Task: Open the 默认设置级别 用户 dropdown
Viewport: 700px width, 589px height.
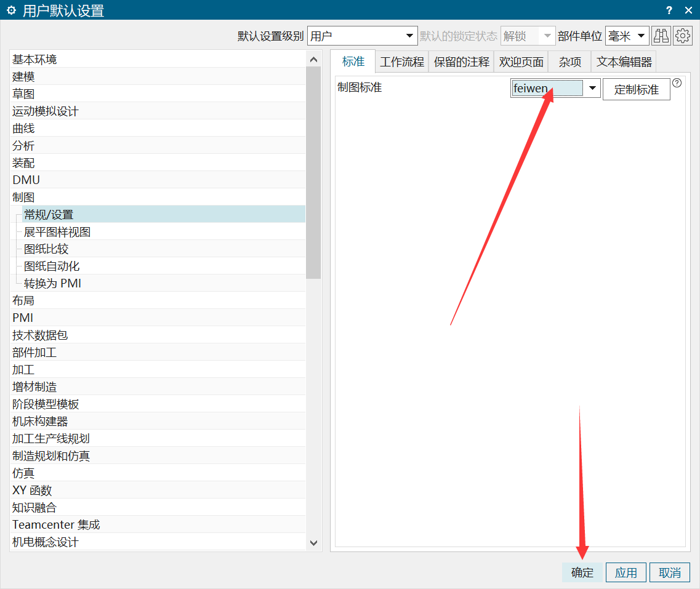Action: 362,36
